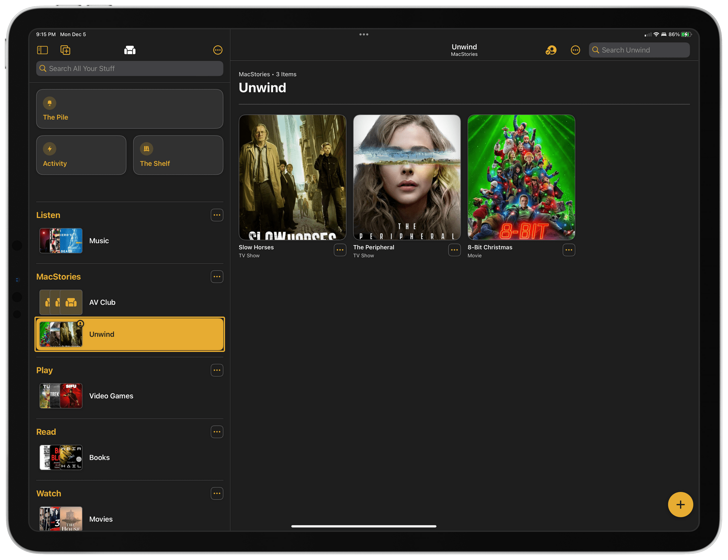Select the AV Club list
Image resolution: width=728 pixels, height=560 pixels.
(x=129, y=302)
